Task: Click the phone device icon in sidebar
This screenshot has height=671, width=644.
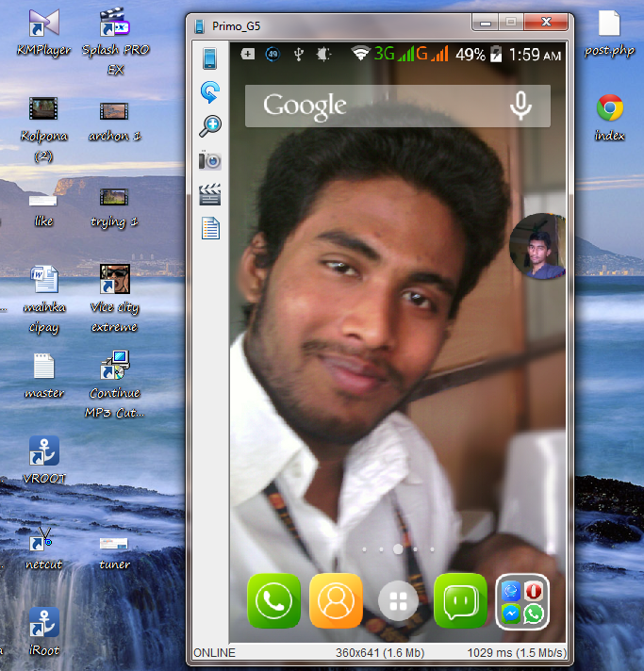Action: 210,58
